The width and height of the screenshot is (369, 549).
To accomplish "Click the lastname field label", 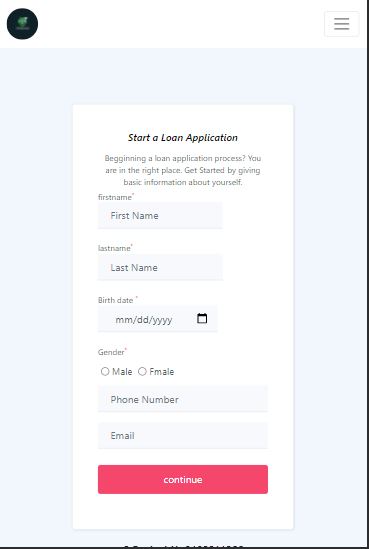I will click(114, 248).
